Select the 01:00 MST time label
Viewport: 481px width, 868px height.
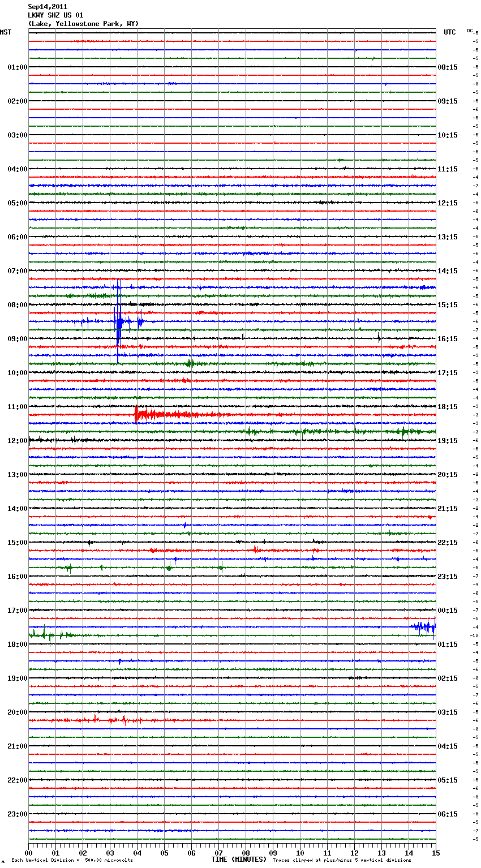pyautogui.click(x=17, y=67)
